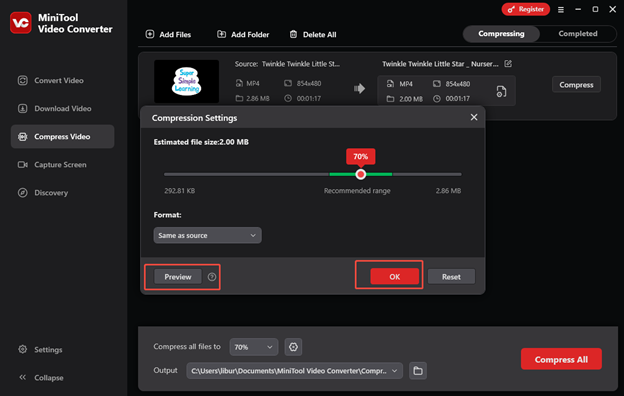Screen dimensions: 624x396
Task: Collapse the sidebar
Action: pos(41,377)
